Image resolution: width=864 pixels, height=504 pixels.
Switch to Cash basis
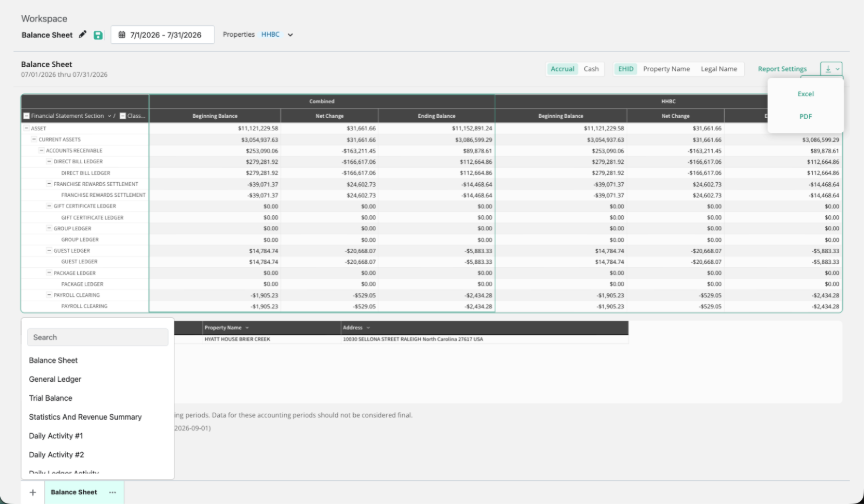pos(591,69)
